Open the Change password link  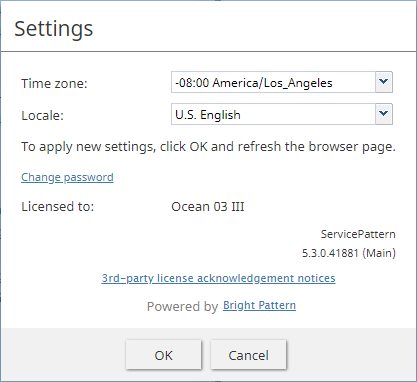tap(67, 177)
